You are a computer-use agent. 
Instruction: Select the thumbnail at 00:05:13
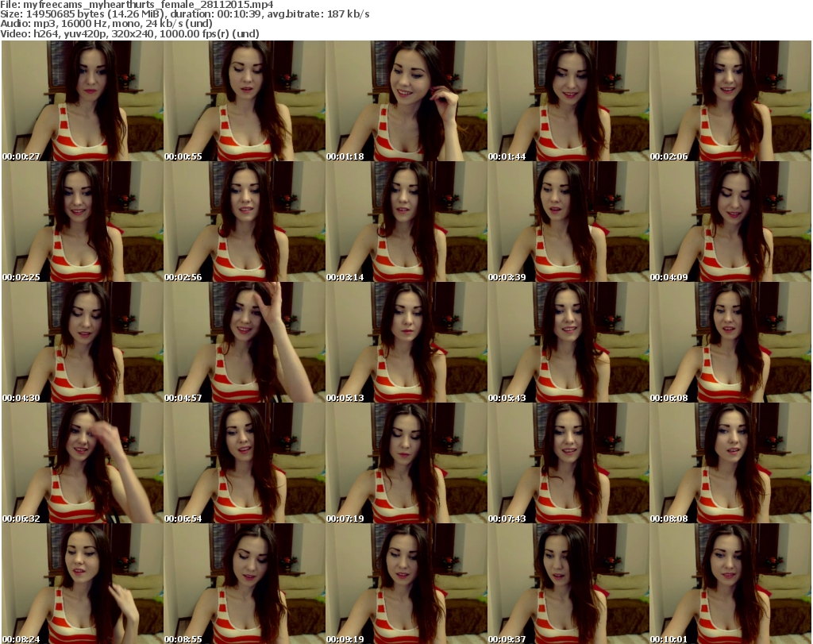406,343
